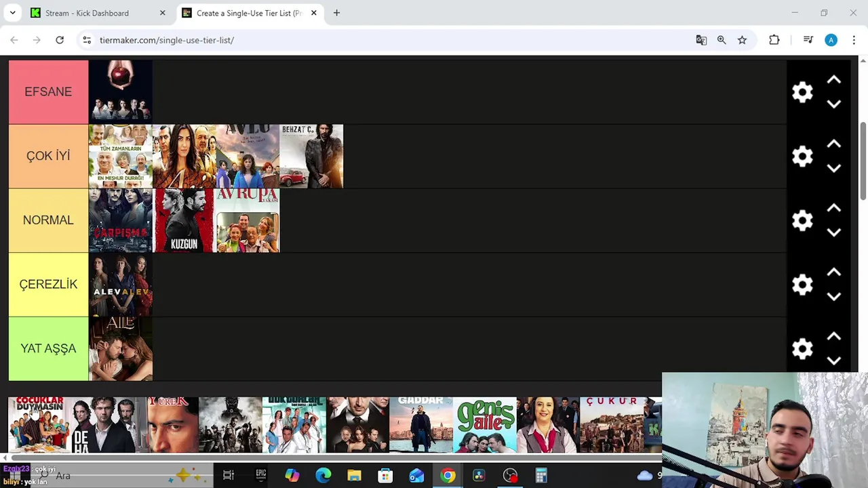Launch Epic Games from taskbar
Viewport: 868px width, 488px height.
260,475
